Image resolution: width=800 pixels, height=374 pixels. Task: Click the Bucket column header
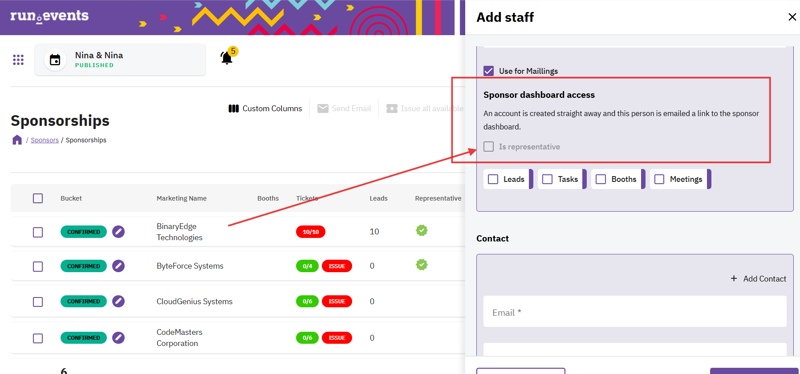tap(71, 198)
